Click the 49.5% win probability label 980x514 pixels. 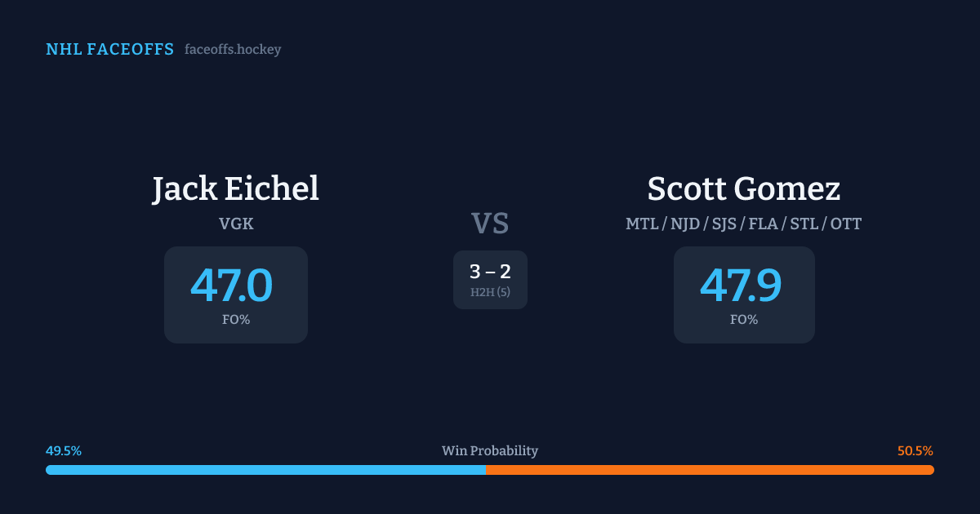(x=64, y=451)
